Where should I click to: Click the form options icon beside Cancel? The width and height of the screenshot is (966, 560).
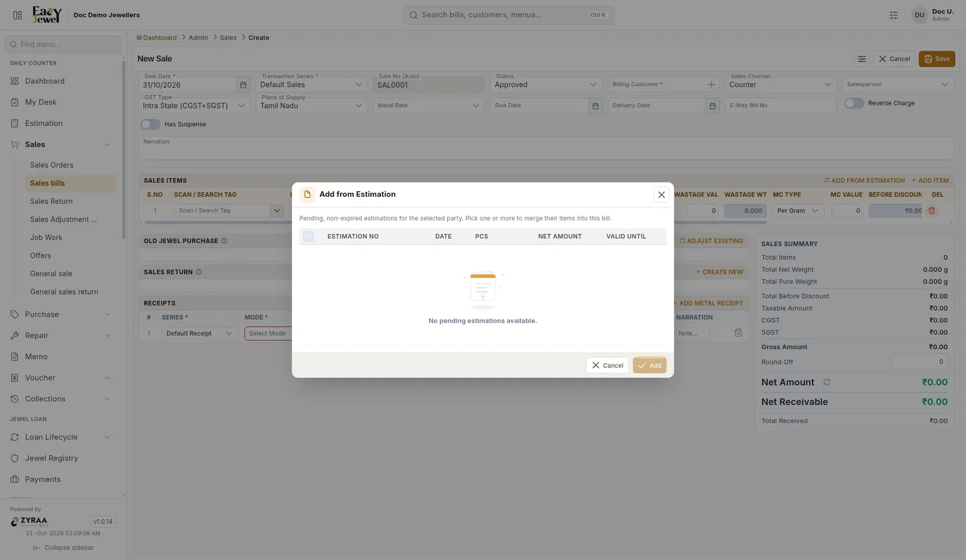coord(862,59)
